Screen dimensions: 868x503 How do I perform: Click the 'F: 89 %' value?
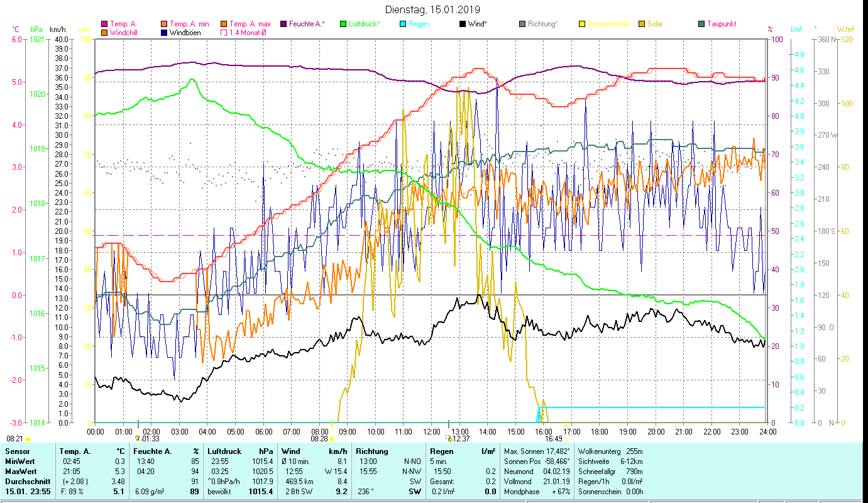tap(72, 492)
